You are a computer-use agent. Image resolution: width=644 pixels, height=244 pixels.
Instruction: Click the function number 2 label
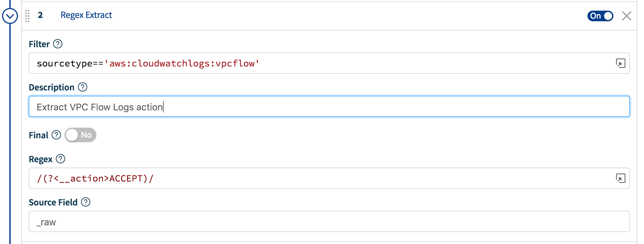(x=40, y=15)
